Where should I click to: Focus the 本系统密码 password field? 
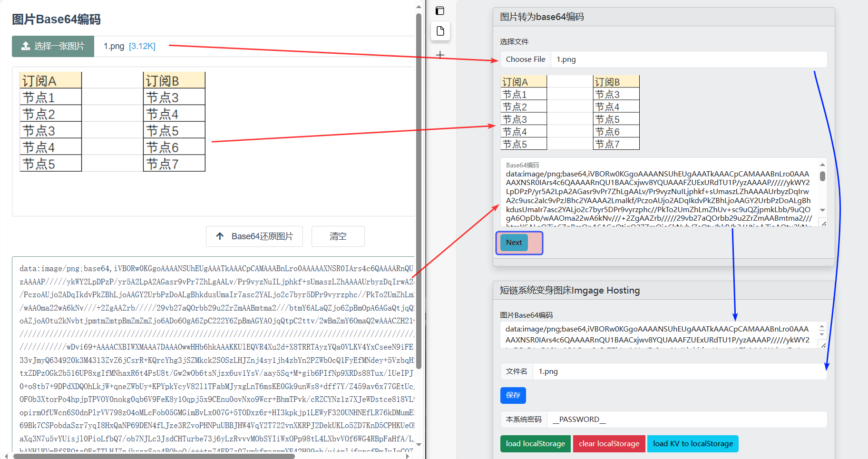point(687,420)
